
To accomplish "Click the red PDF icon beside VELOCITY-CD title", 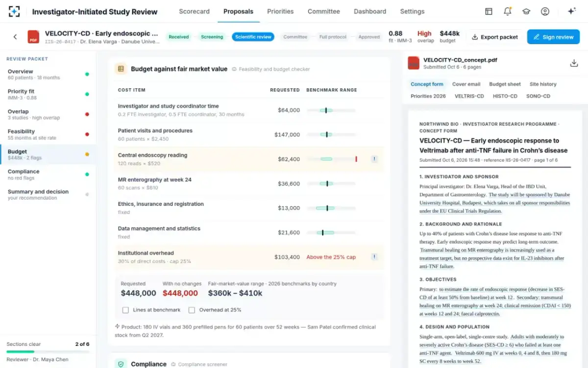I will click(33, 37).
